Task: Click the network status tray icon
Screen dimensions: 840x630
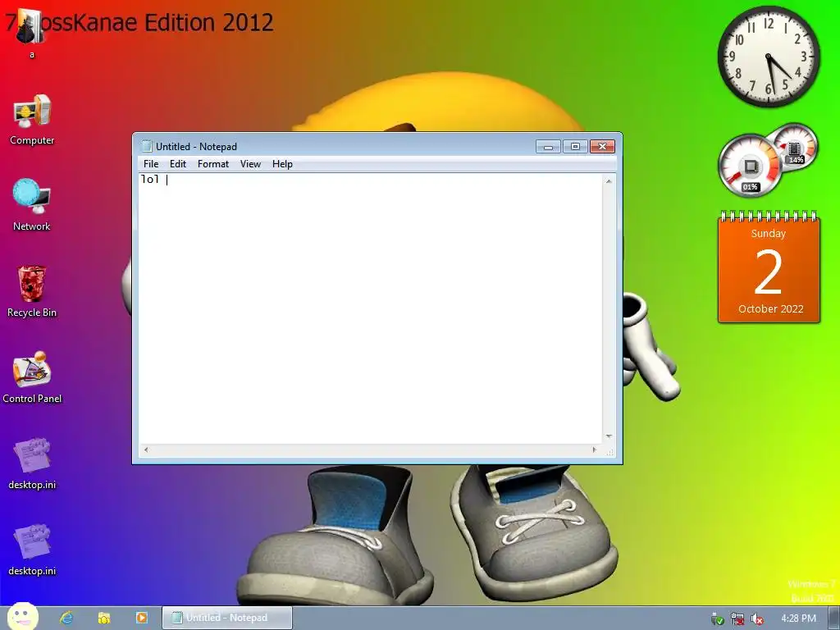Action: 737,619
